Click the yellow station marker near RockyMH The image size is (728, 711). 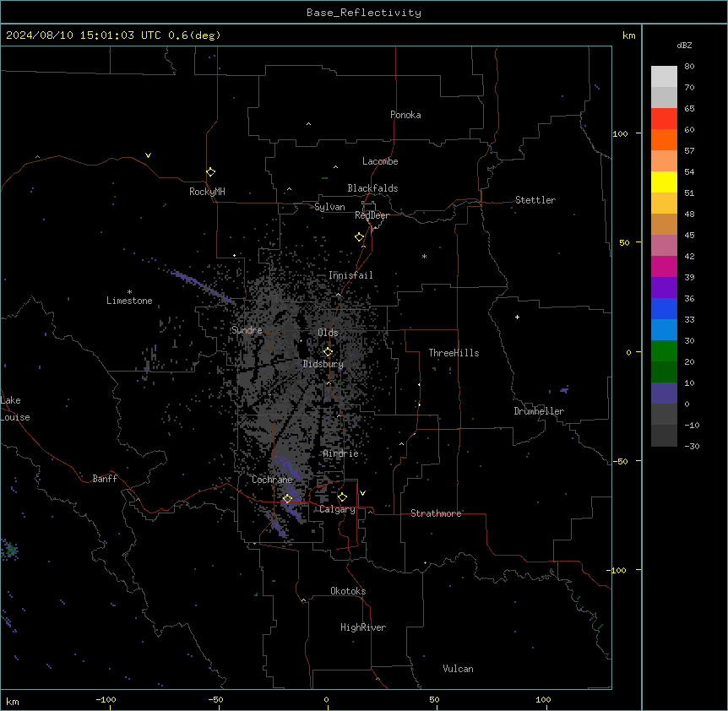coord(210,172)
